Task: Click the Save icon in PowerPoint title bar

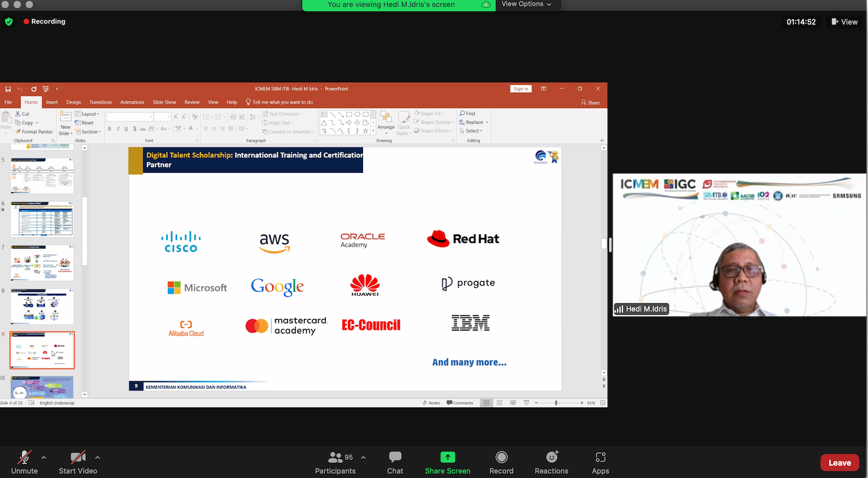Action: coord(8,89)
